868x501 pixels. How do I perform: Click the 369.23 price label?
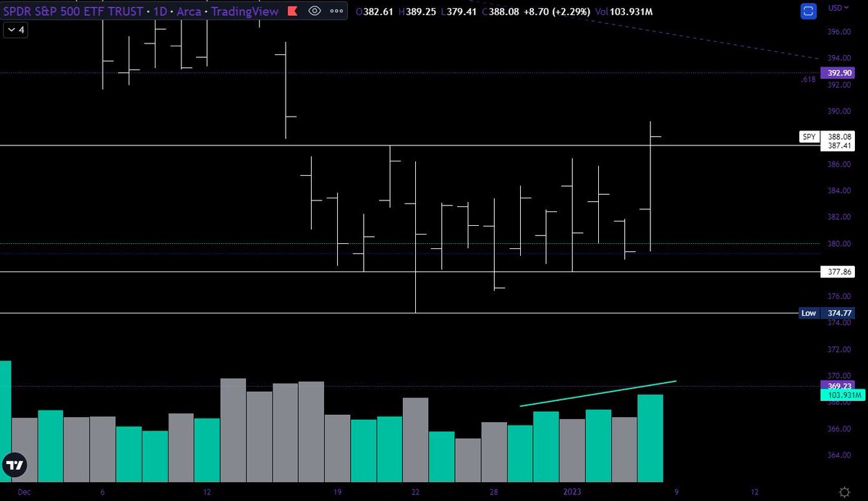[x=838, y=387]
